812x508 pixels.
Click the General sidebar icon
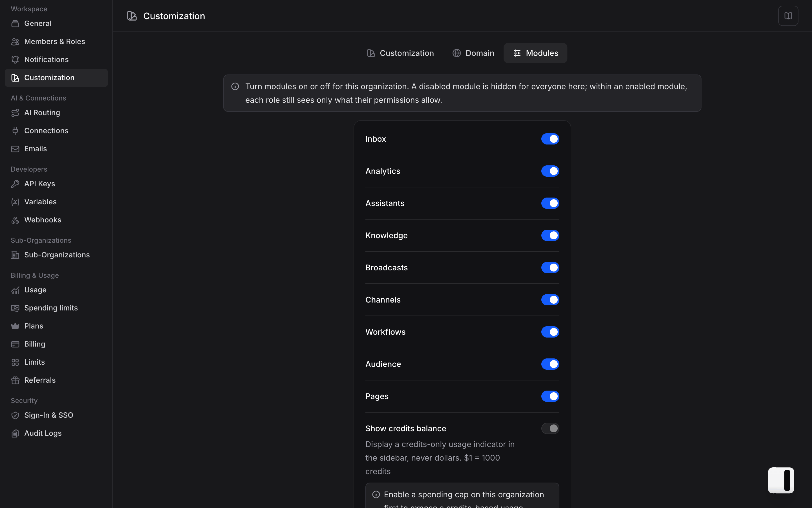point(15,23)
